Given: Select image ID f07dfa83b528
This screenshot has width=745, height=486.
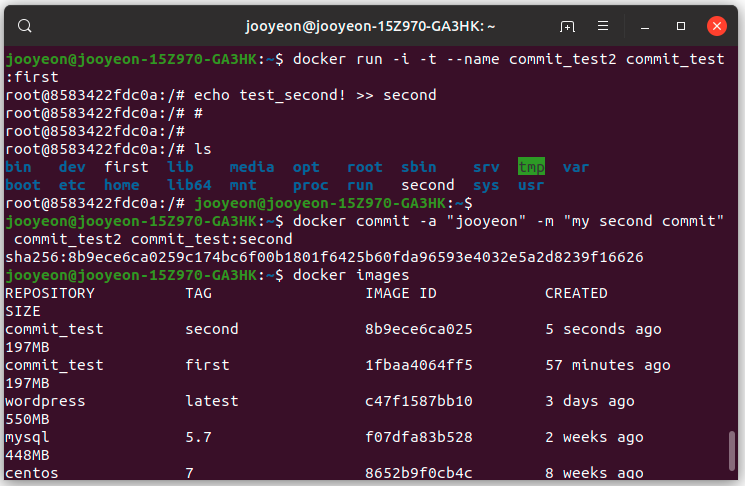Looking at the screenshot, I should 419,437.
